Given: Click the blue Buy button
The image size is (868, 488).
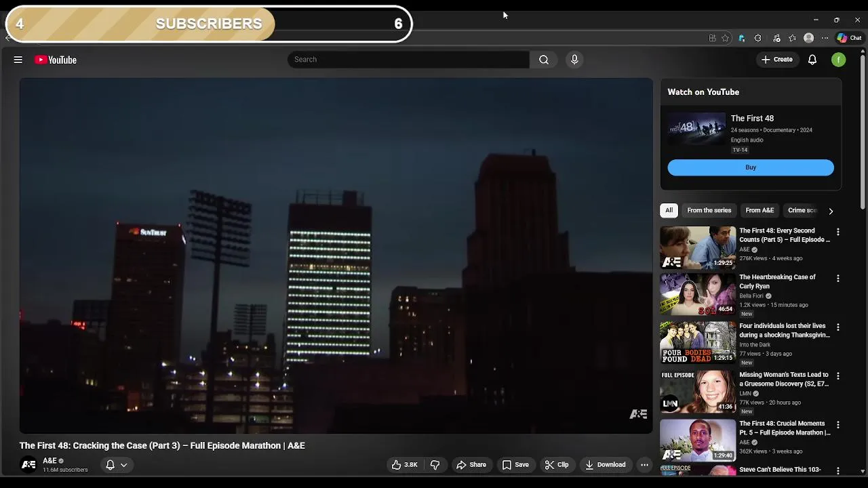Looking at the screenshot, I should 751,167.
